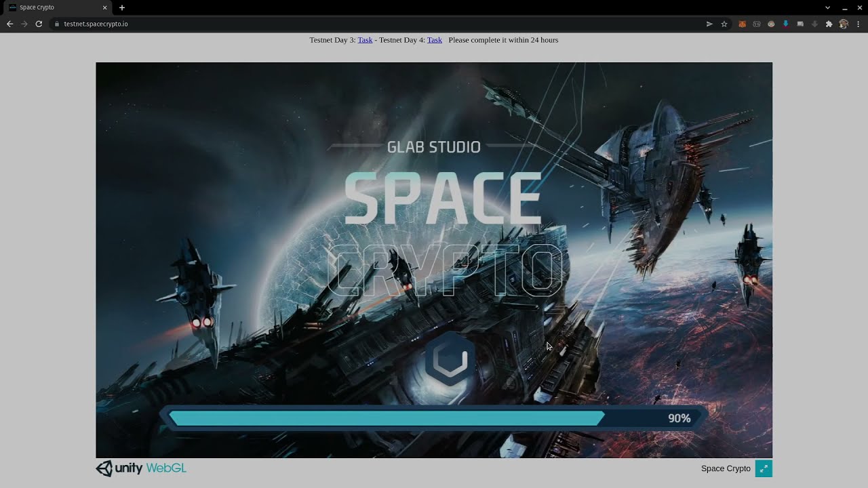The image size is (868, 488).
Task: Open a new browser tab
Action: [x=122, y=7]
